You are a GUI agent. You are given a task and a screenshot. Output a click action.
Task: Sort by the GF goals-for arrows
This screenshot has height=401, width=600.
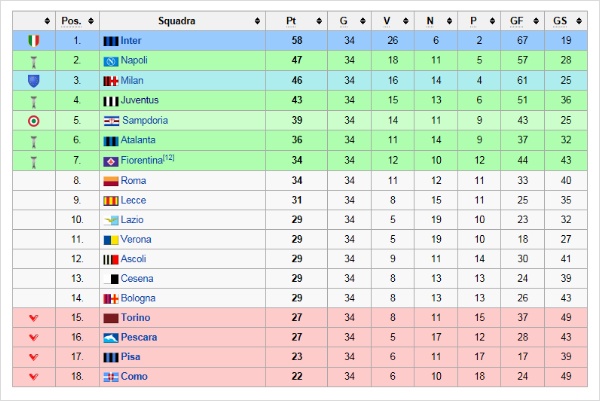(536, 21)
